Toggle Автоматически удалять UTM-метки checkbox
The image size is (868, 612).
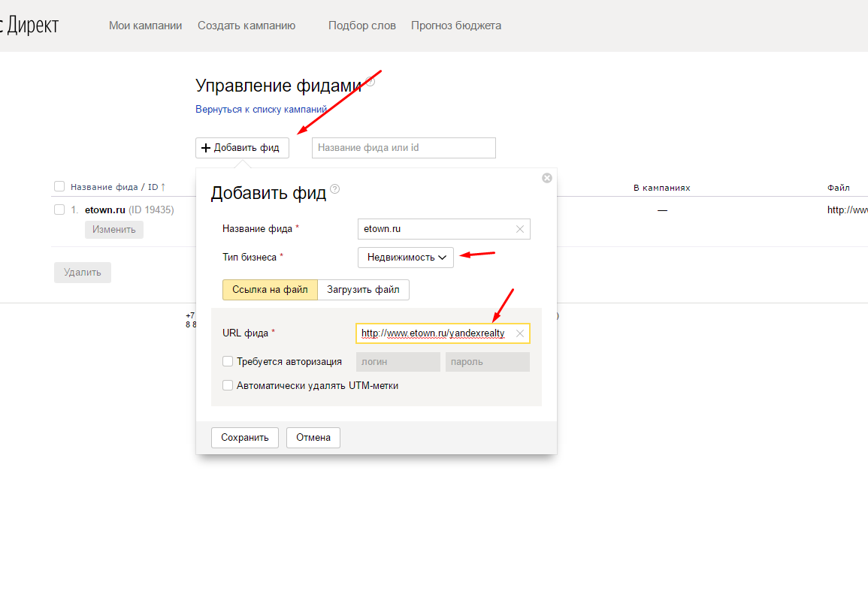click(228, 385)
